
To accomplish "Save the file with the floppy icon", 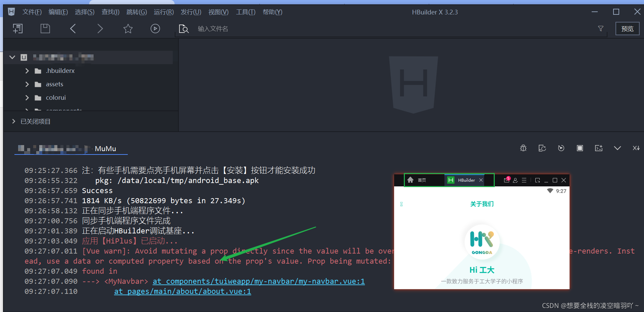I will click(45, 29).
